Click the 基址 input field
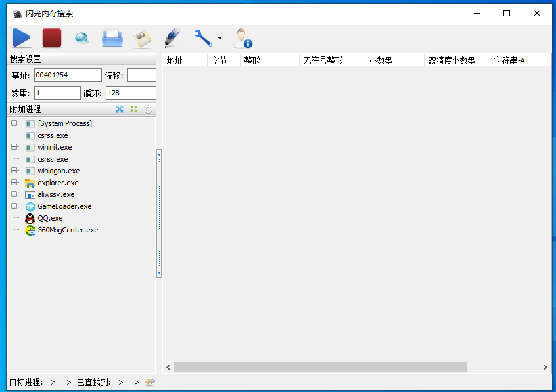 pyautogui.click(x=68, y=75)
